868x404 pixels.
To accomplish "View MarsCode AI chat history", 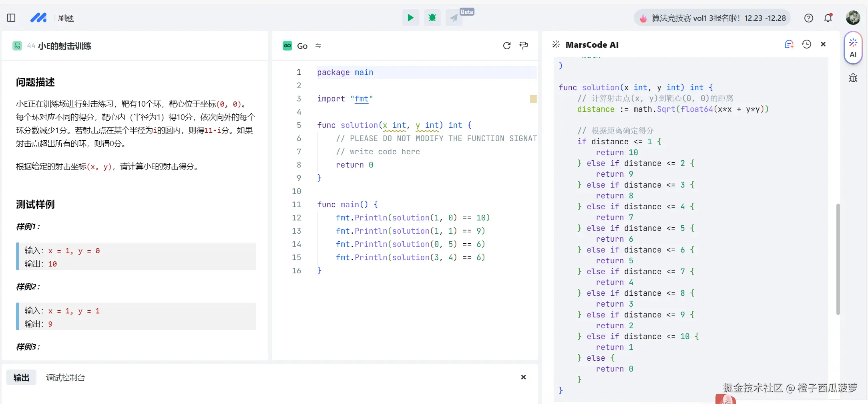I will tap(806, 44).
